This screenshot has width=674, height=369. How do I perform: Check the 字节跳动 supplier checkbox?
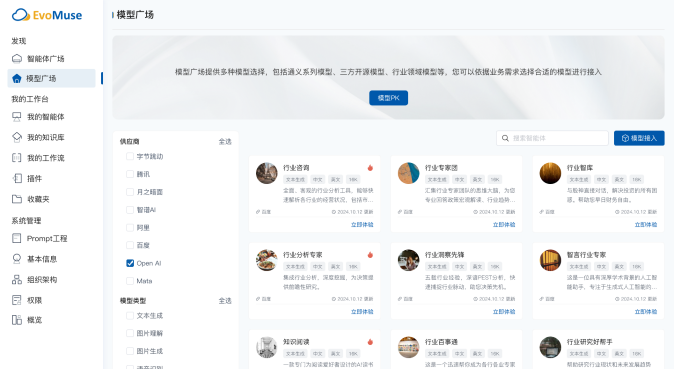point(130,156)
